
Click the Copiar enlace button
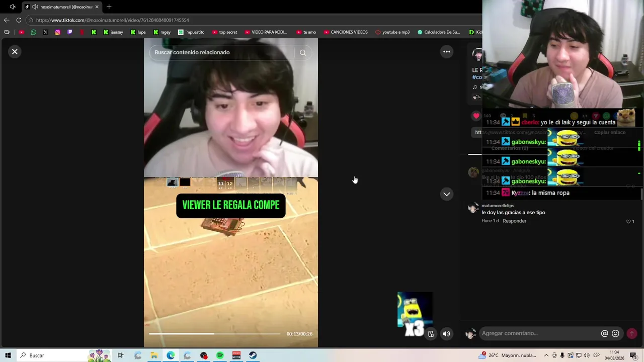click(610, 132)
